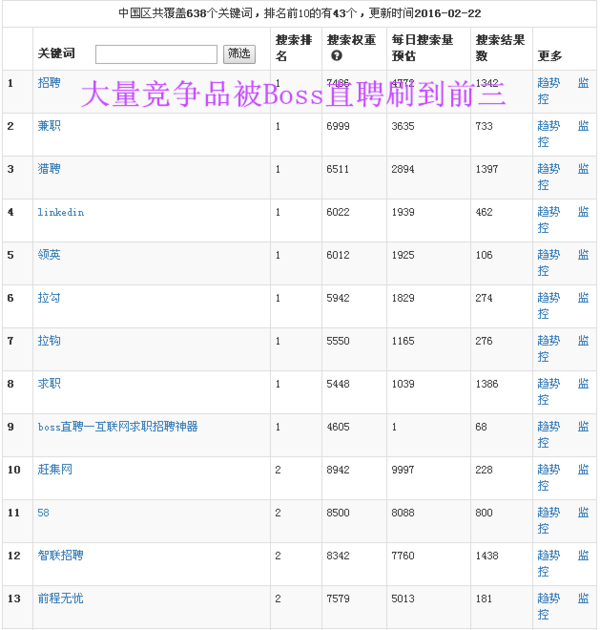View 趋势 trend for 前程无忧 row
The image size is (600, 630).
(x=549, y=598)
